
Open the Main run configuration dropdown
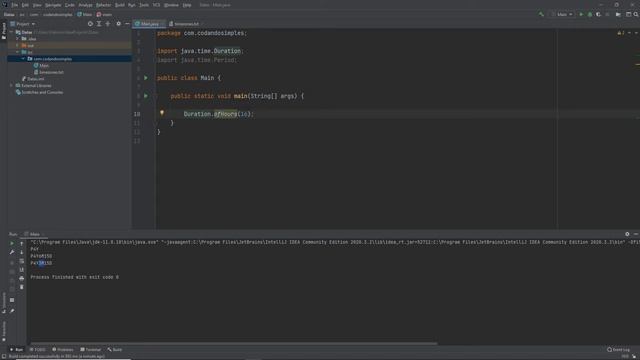tap(562, 14)
